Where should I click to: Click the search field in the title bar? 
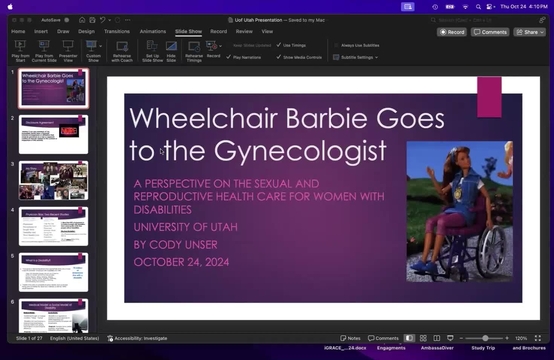click(x=482, y=20)
